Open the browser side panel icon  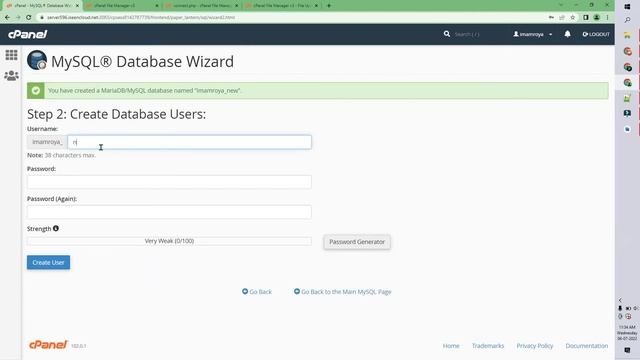pos(586,18)
